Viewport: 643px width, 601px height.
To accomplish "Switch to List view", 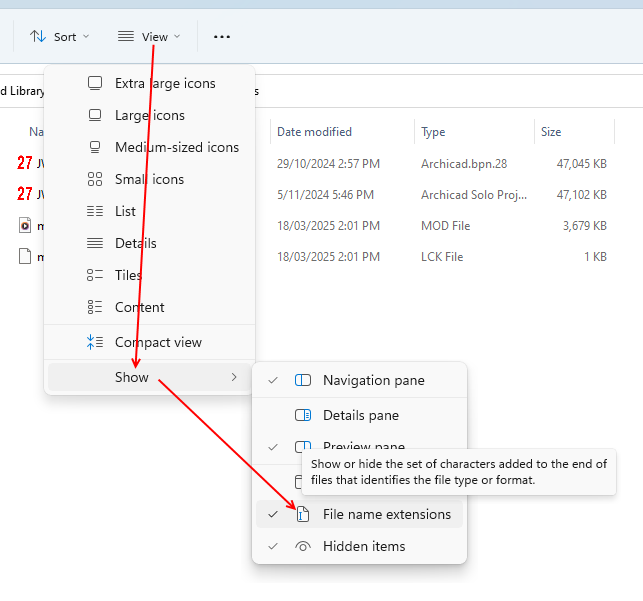I will click(149, 211).
